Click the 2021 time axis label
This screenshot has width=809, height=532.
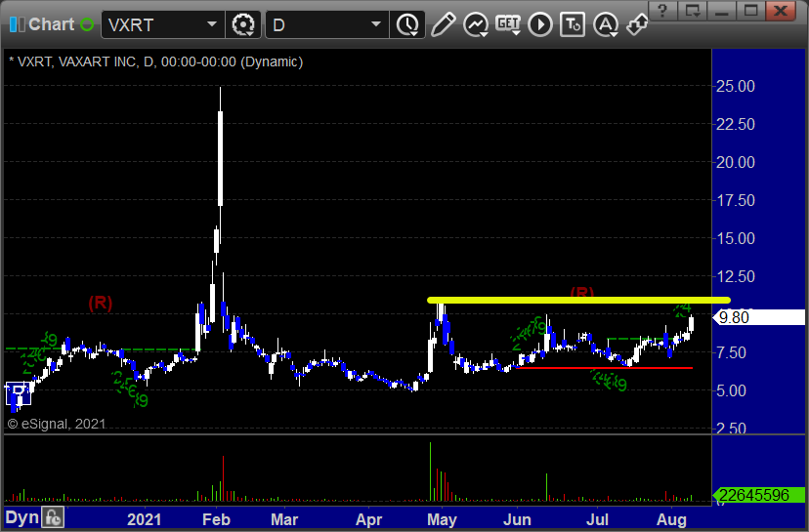[x=144, y=519]
